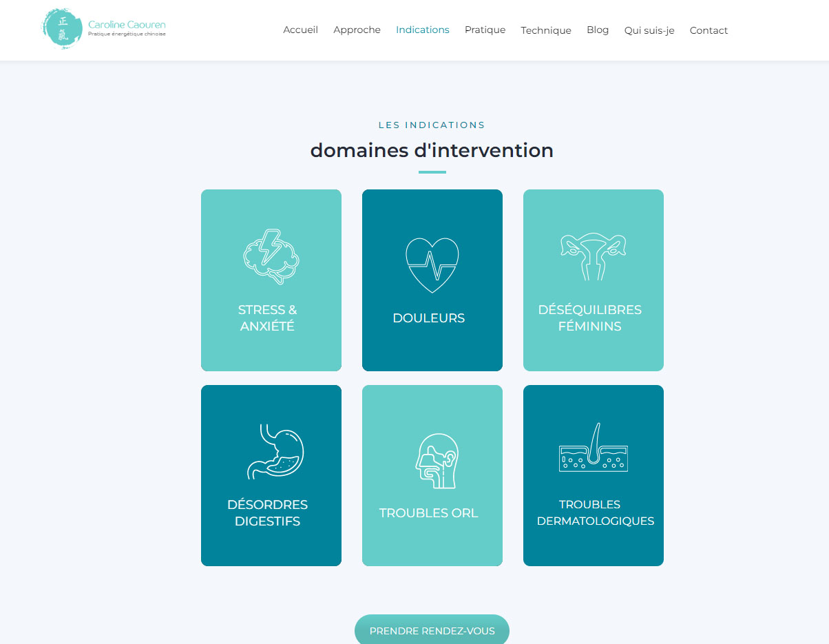Open the Blog section

coord(598,30)
